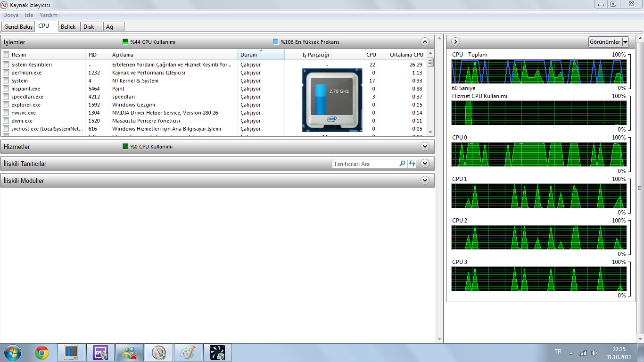Check the speedfan.exe checkbox
This screenshot has height=362, width=644.
point(6,97)
